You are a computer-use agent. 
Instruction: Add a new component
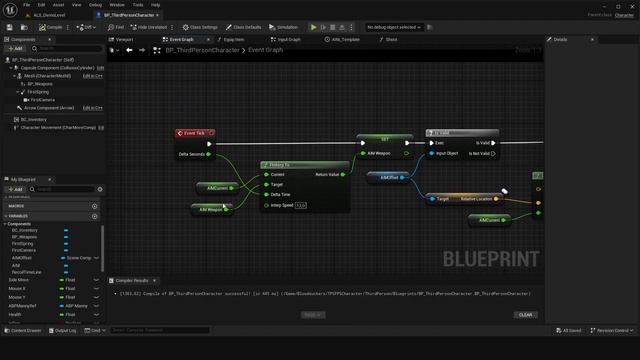(16, 49)
